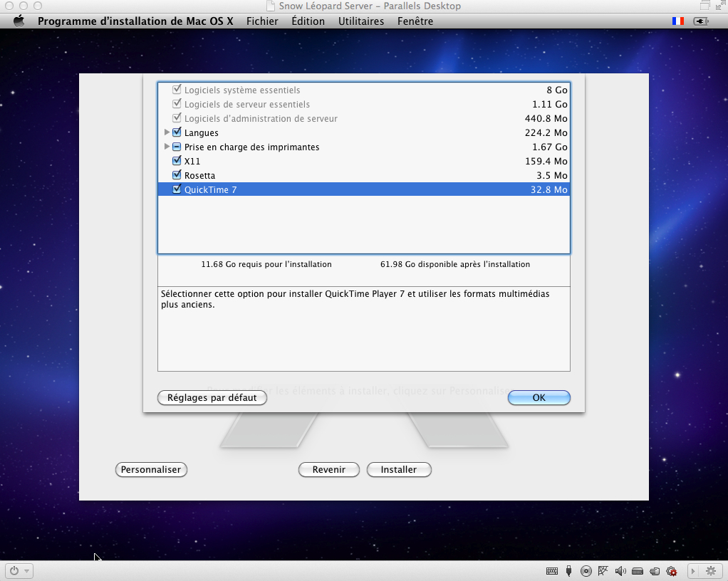Click the OK button
The width and height of the screenshot is (728, 581).
pos(539,398)
